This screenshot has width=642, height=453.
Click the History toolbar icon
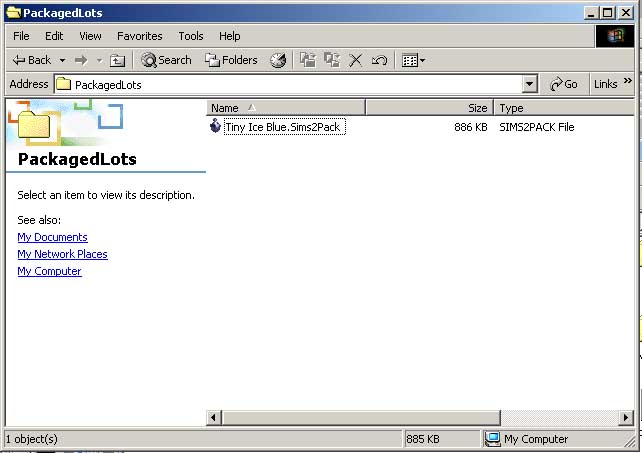(278, 60)
